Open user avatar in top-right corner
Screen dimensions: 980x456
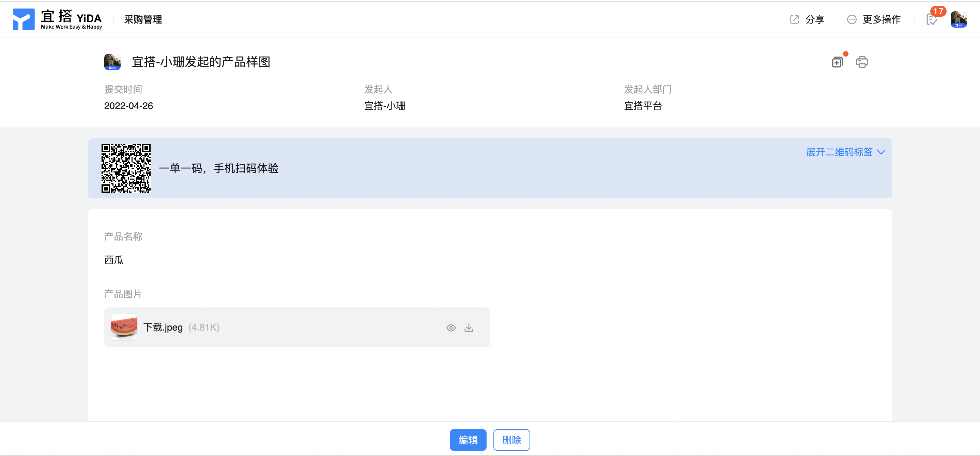click(958, 19)
